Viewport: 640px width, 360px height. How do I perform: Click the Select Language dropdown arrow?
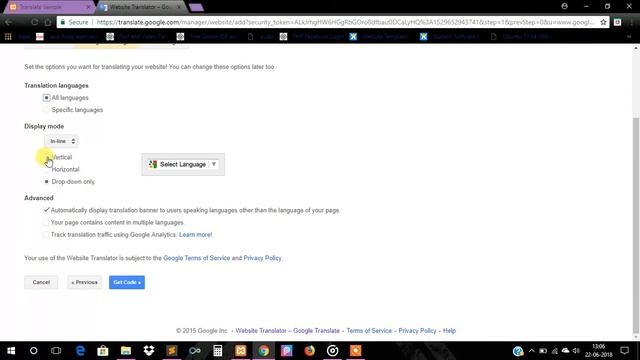(213, 164)
